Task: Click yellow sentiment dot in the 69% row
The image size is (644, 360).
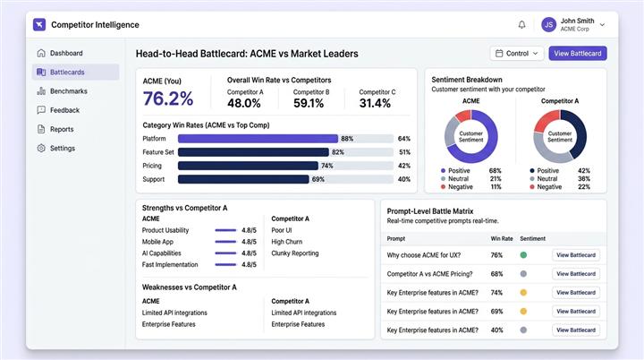Action: 523,312
